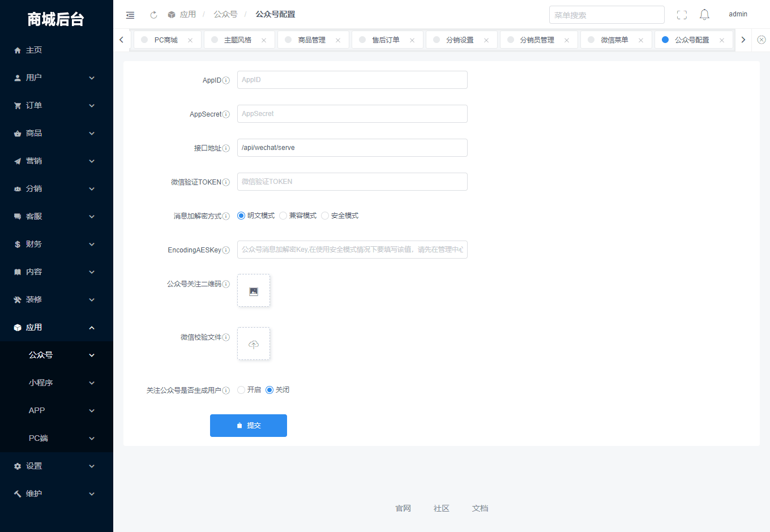Open the admin user menu
The width and height of the screenshot is (770, 532).
click(738, 14)
